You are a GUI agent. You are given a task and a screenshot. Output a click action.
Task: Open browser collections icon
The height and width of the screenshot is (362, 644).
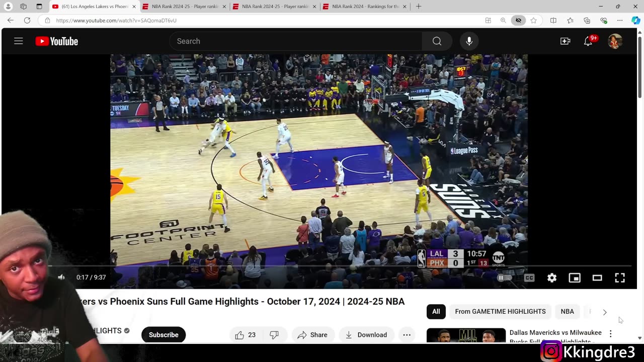point(587,21)
